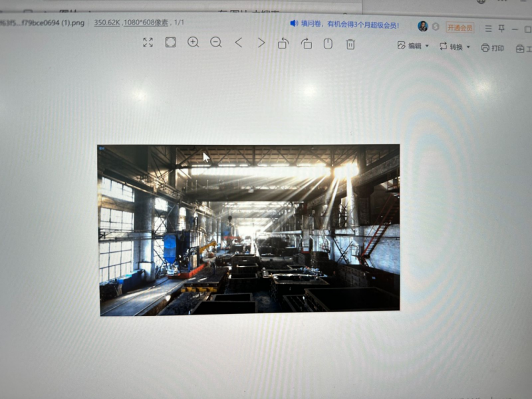Click the 1080*608像素 dimensions text

(146, 23)
